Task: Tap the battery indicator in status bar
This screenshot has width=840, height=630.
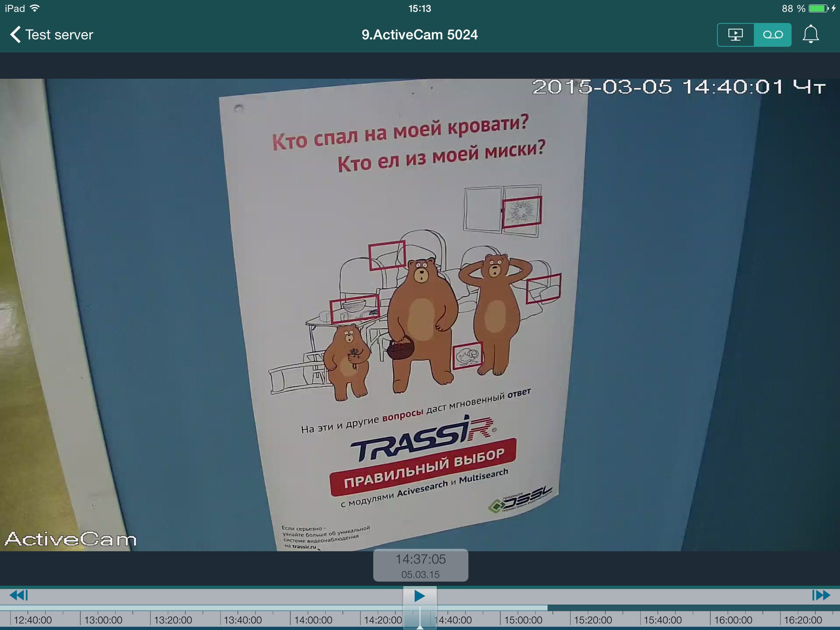Action: (819, 9)
